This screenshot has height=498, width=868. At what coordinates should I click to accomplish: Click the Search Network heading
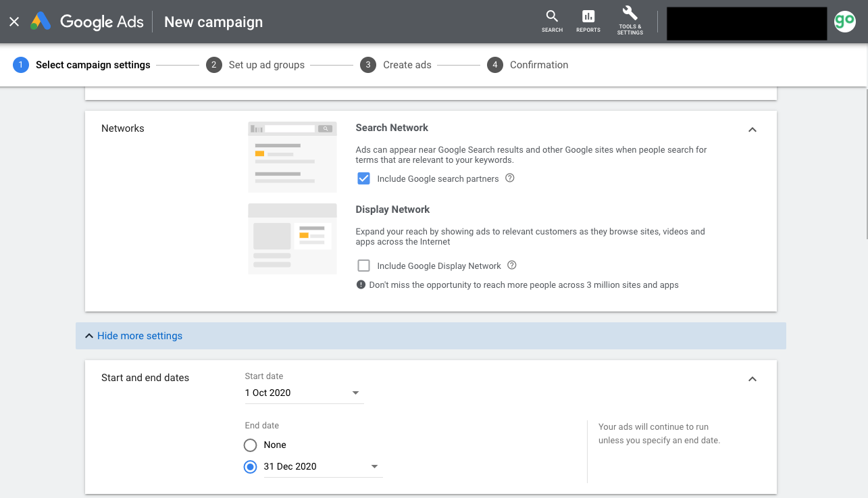(x=392, y=128)
